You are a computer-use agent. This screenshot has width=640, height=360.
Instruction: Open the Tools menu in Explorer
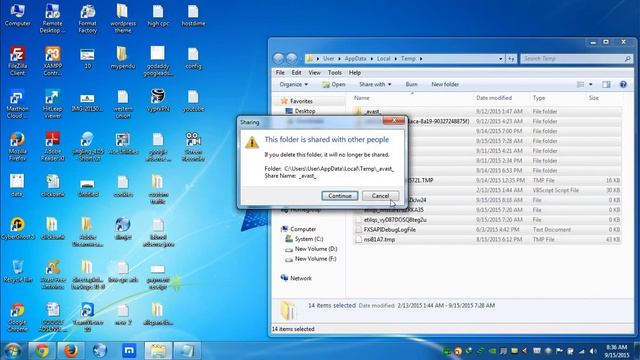click(x=335, y=73)
